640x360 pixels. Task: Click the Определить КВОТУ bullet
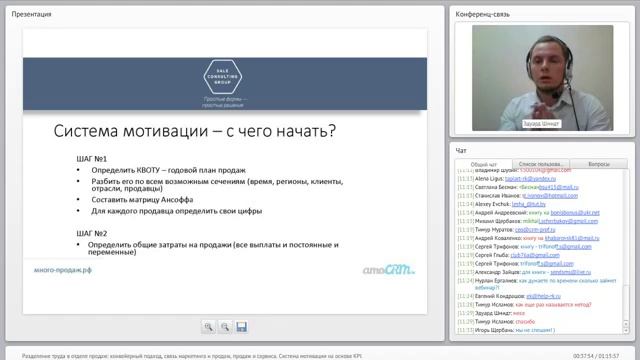coord(168,170)
